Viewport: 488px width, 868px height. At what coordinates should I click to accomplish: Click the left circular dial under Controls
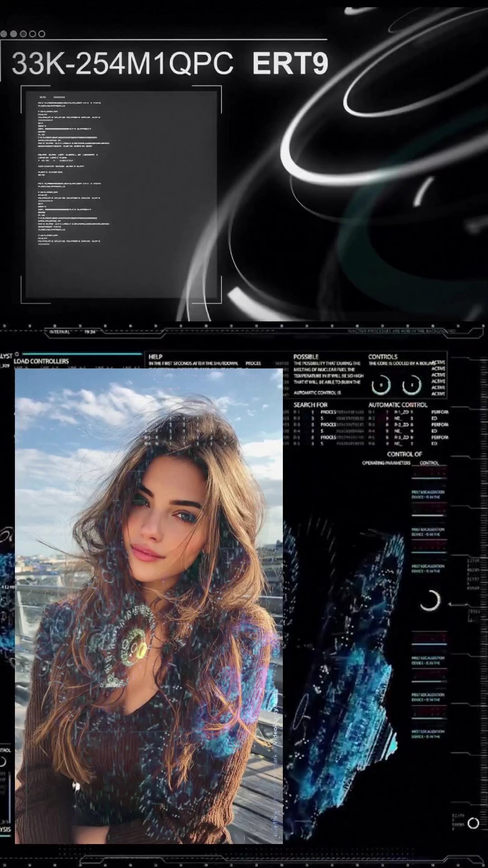381,385
